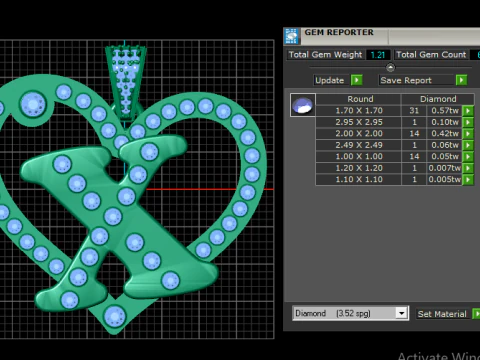Select the 1.70 X 1.70 size cell
The height and width of the screenshot is (360, 480).
[x=358, y=111]
